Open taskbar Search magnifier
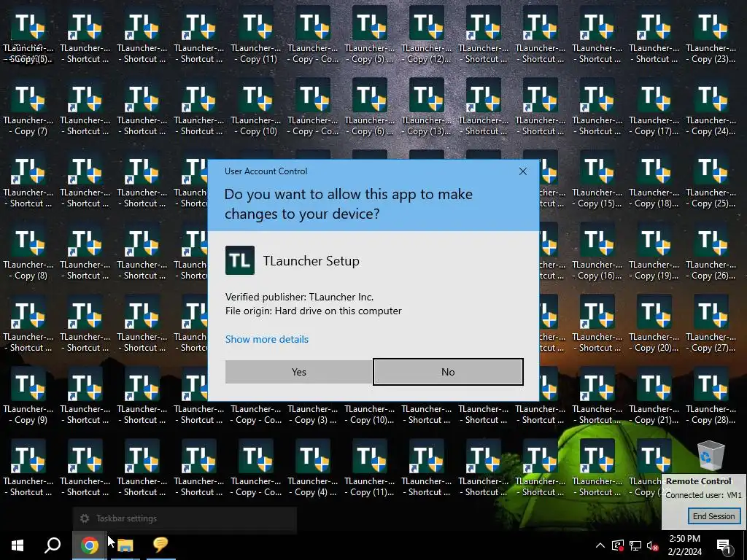Screen dimensions: 747x560 pyautogui.click(x=53, y=545)
